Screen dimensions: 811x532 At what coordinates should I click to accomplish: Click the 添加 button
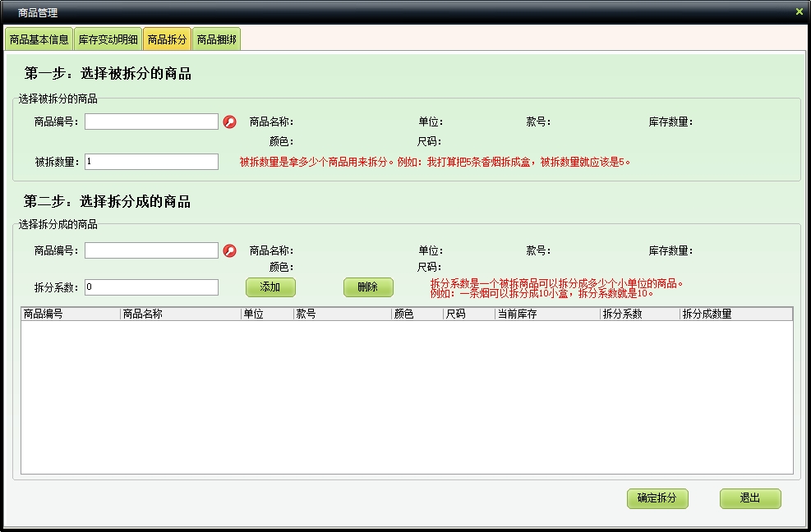click(270, 287)
